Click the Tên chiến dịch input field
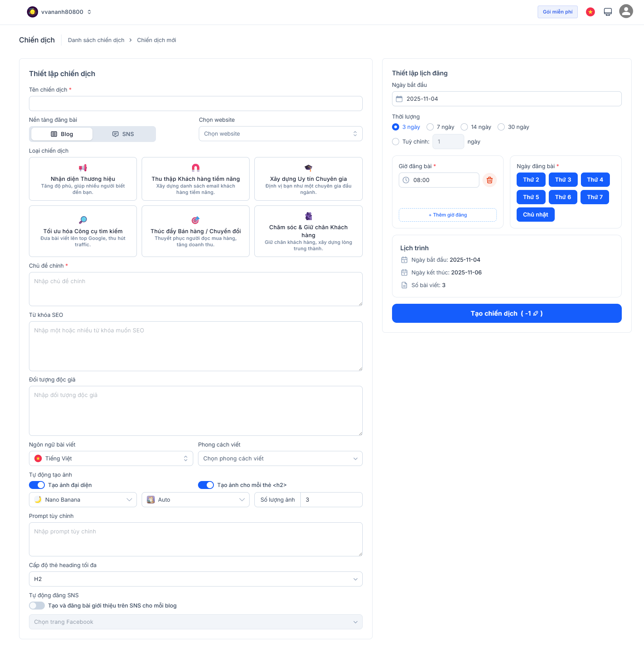Image resolution: width=644 pixels, height=646 pixels. click(196, 104)
